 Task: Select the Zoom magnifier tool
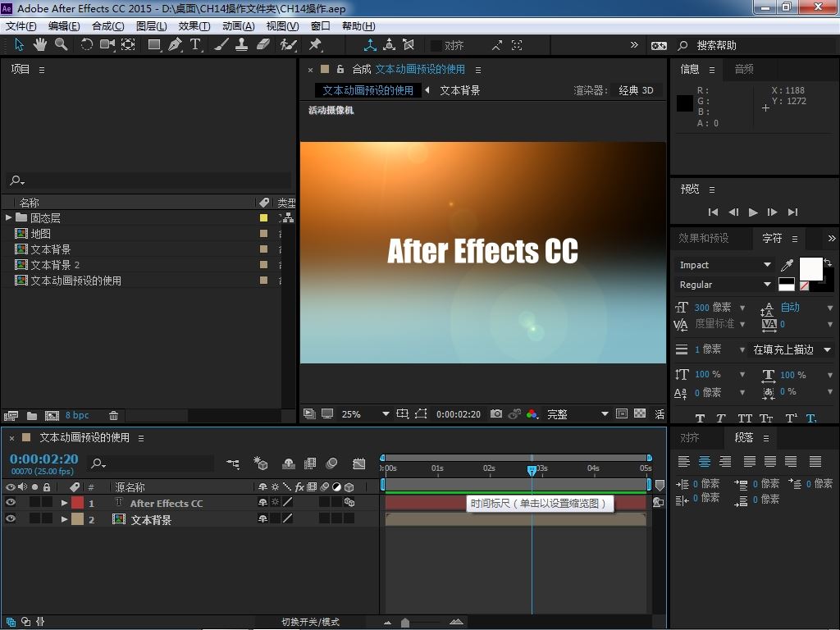[61, 44]
